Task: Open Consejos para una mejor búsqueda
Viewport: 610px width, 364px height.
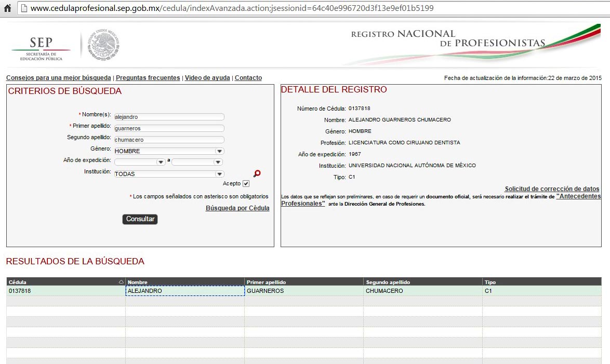Action: (x=58, y=78)
